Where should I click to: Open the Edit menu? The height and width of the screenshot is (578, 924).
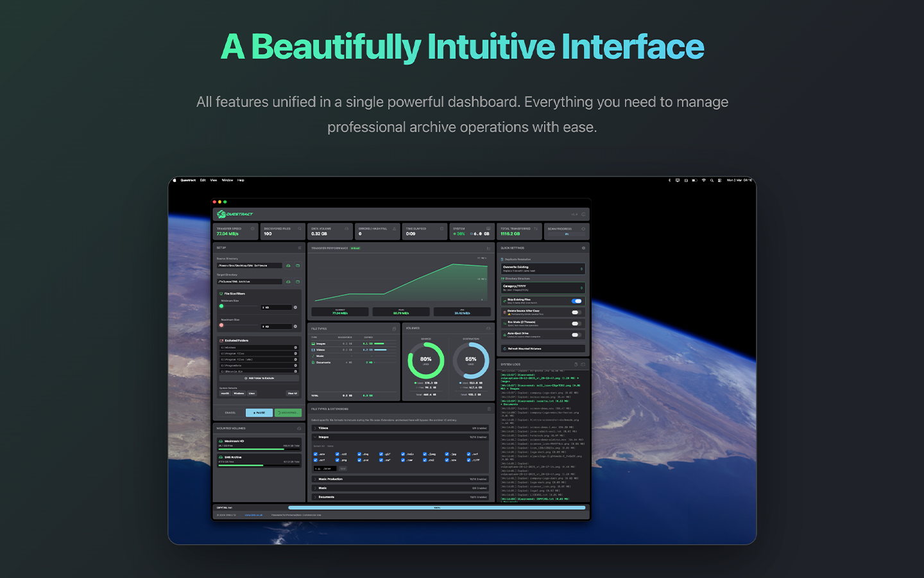[x=203, y=180]
